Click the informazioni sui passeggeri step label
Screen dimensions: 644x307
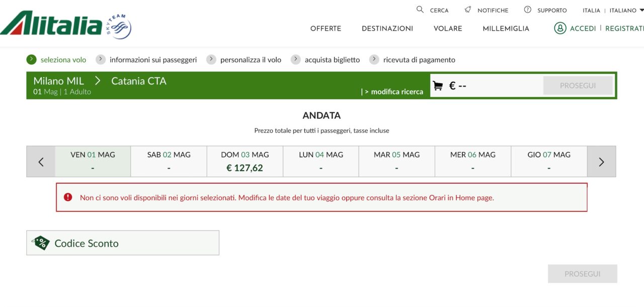(153, 60)
